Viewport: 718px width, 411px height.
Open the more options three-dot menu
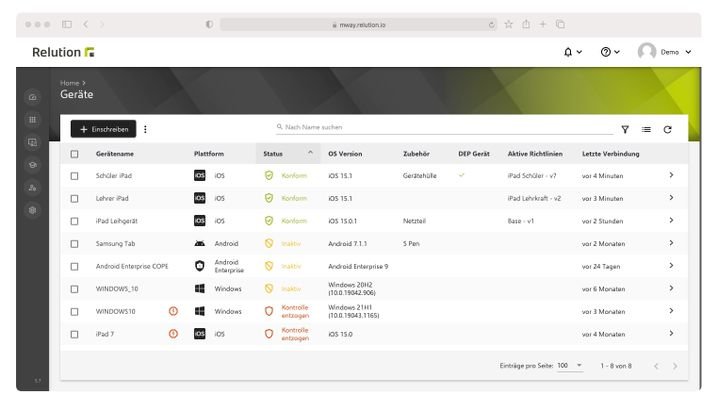click(x=146, y=129)
